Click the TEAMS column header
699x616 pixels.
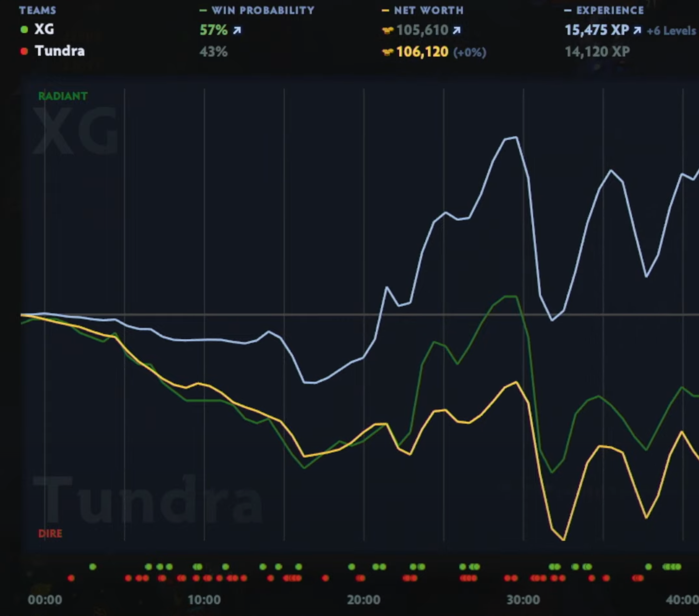[38, 10]
